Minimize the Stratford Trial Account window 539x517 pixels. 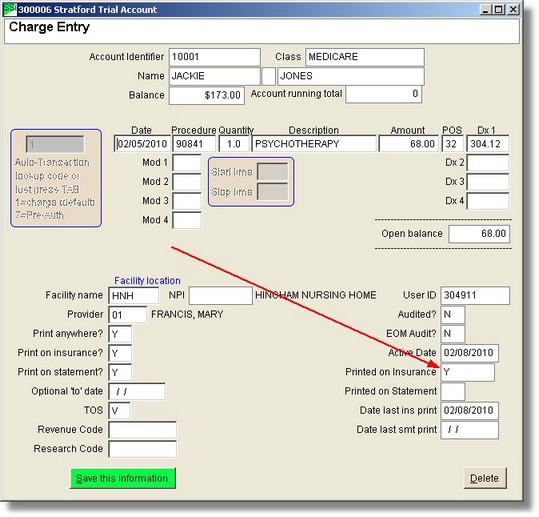(485, 9)
